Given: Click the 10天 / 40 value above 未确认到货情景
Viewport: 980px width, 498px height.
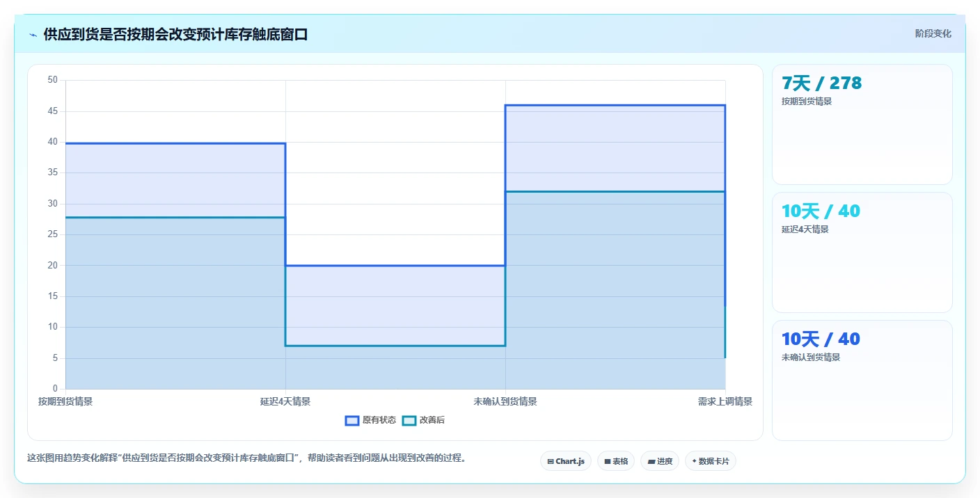Looking at the screenshot, I should 821,339.
